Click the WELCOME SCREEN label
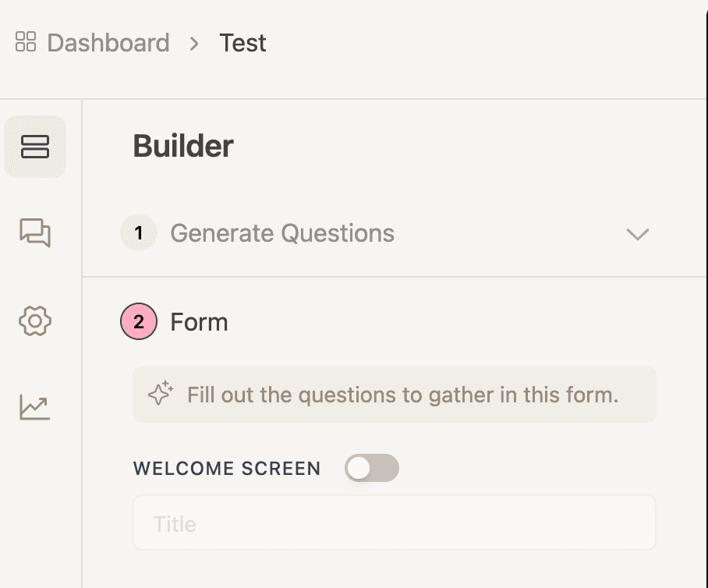 (227, 468)
